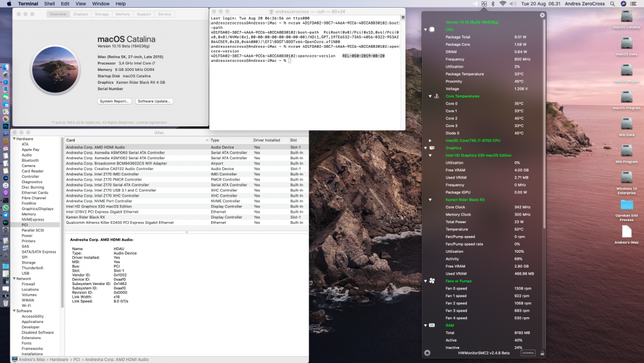Click the System Report sidebar scrollbar
Viewport: 644px width, 363px height.
(62, 222)
